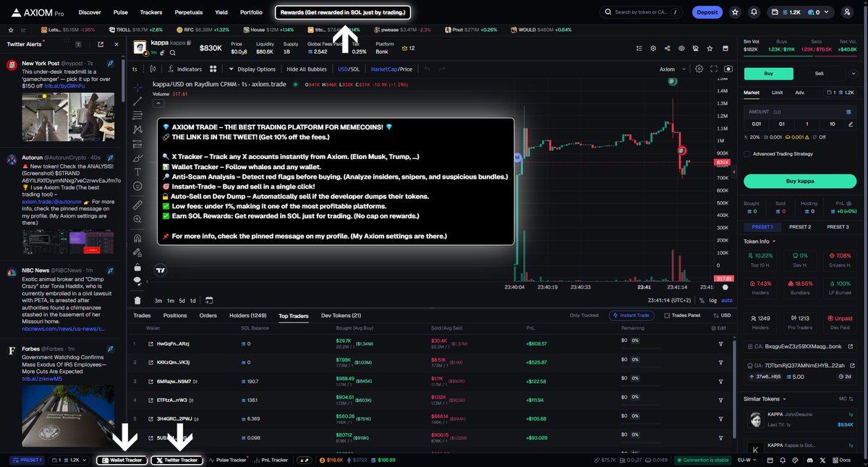Expand the Token Info section
Viewport: 868px width, 467px height.
point(759,241)
